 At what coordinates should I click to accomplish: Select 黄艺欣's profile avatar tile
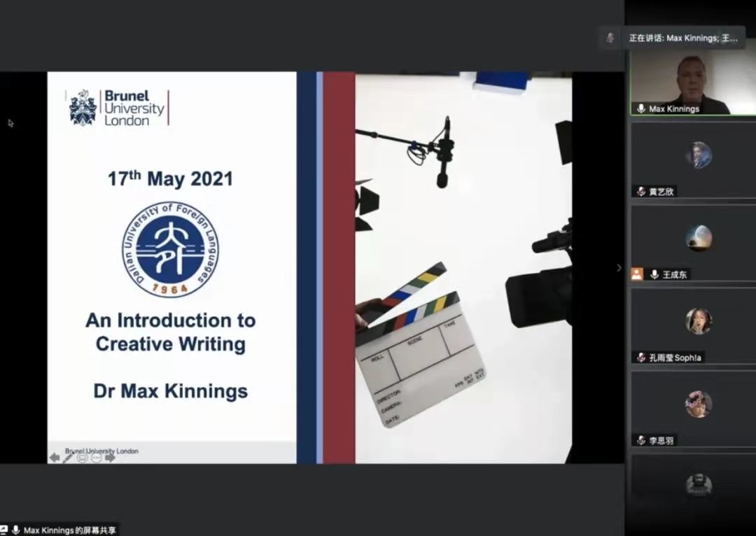(698, 155)
